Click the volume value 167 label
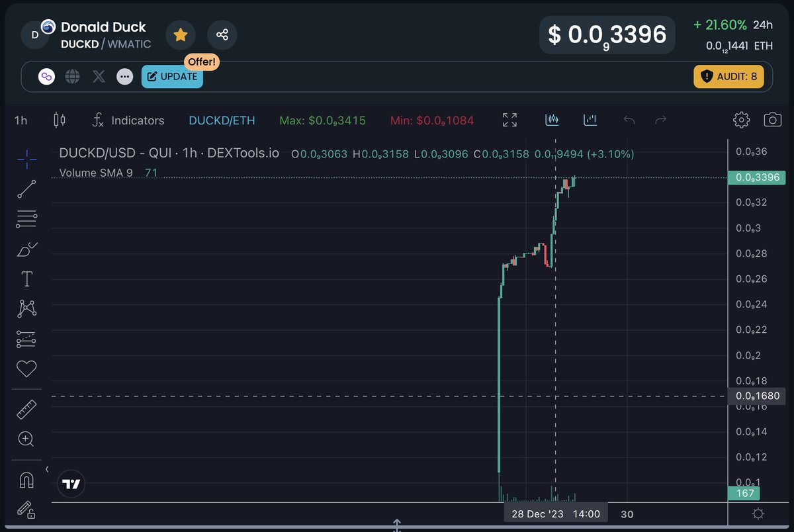 coord(744,494)
